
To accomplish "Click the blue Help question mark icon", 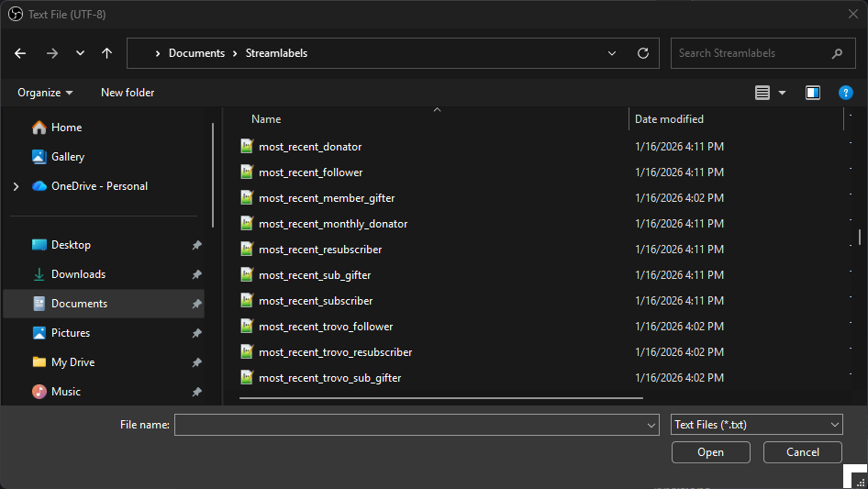I will 846,93.
